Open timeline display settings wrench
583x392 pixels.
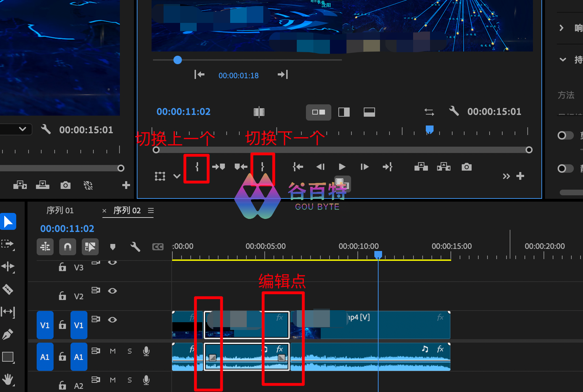coord(135,247)
